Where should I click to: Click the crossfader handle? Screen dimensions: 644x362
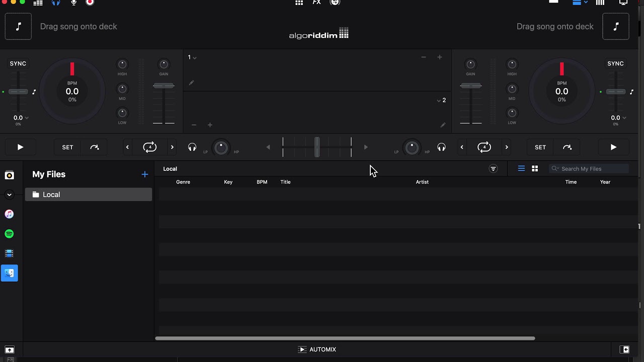pos(317,147)
